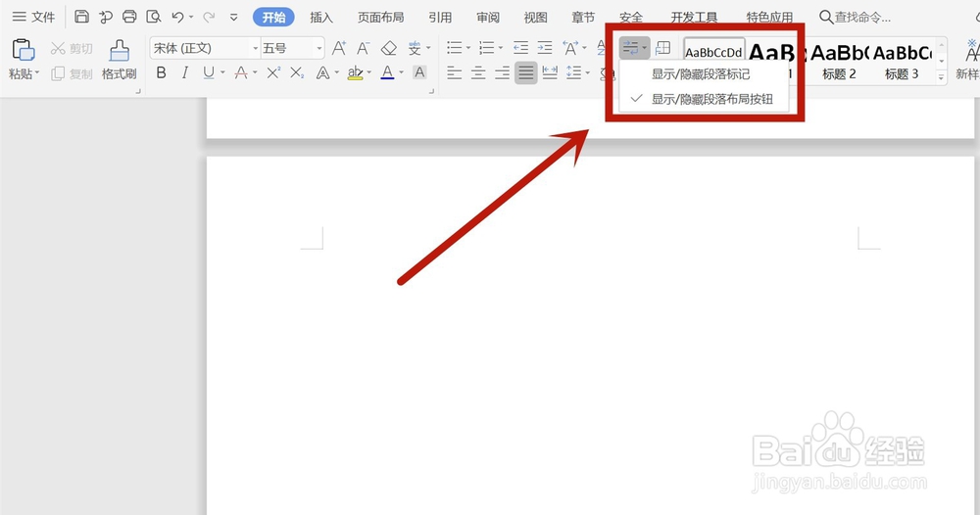Decrease font size with the A- icon
Screen dimensions: 980x515
(364, 48)
